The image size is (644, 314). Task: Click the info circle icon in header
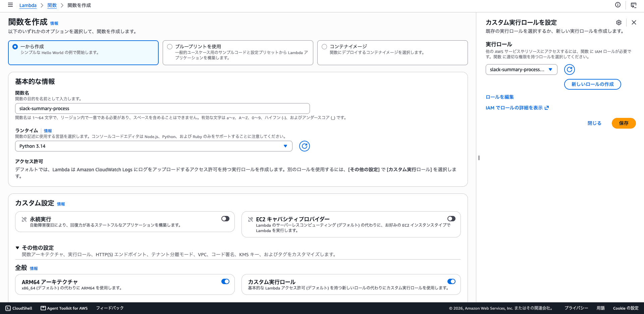point(618,5)
